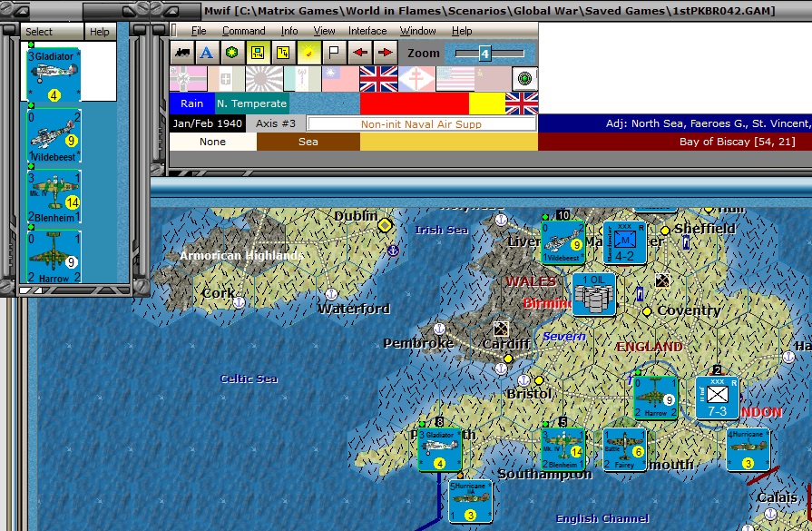Open the Interface menu
This screenshot has height=531, width=812.
pos(367,31)
